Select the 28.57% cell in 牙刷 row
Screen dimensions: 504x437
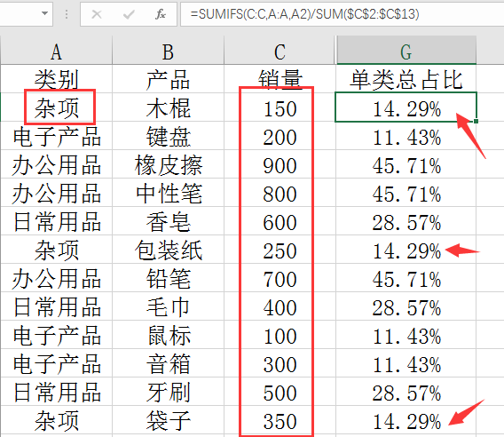pos(406,392)
